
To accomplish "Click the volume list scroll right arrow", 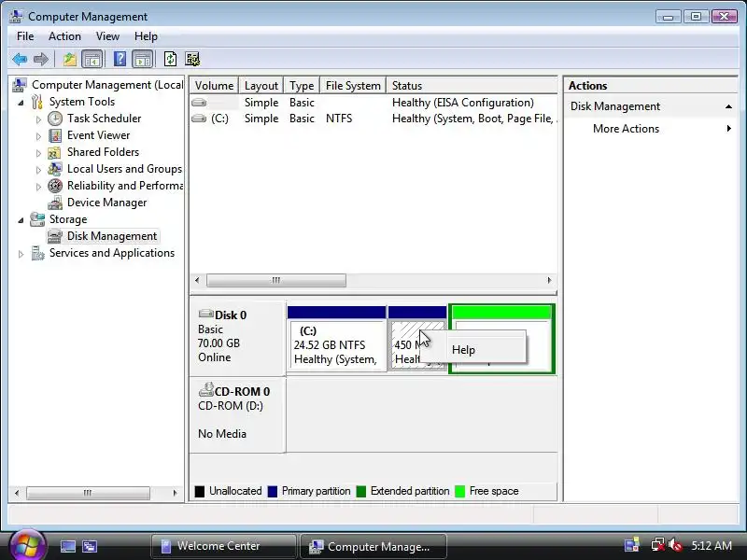I will pos(549,281).
